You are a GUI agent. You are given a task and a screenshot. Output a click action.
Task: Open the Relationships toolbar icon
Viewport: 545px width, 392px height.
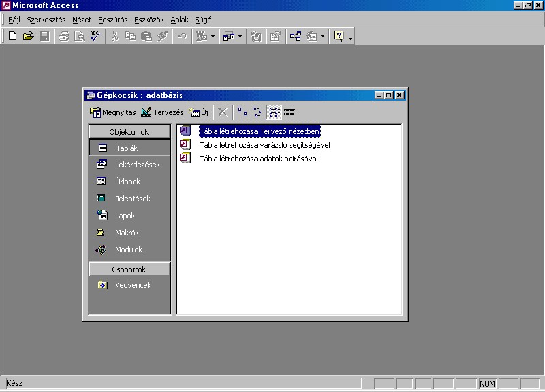[x=296, y=36]
